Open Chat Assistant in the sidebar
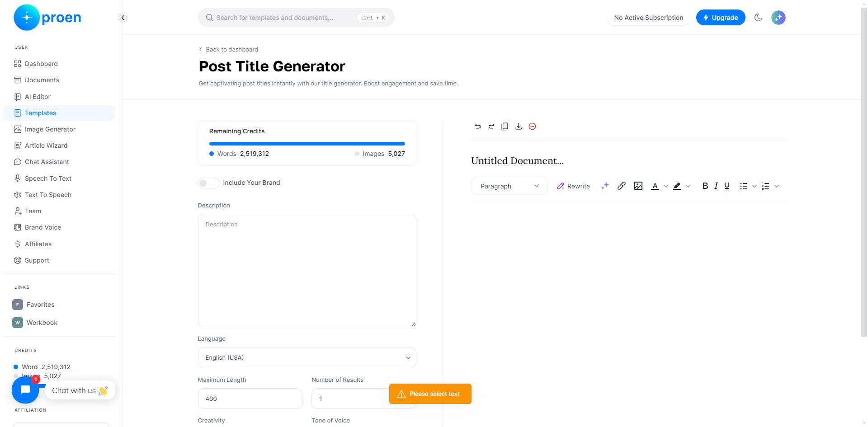 tap(59, 162)
